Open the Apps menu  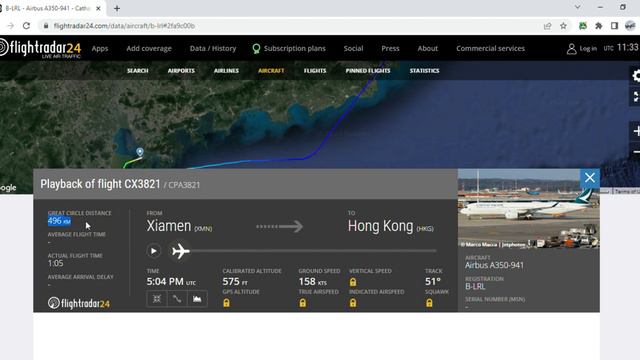tap(100, 48)
